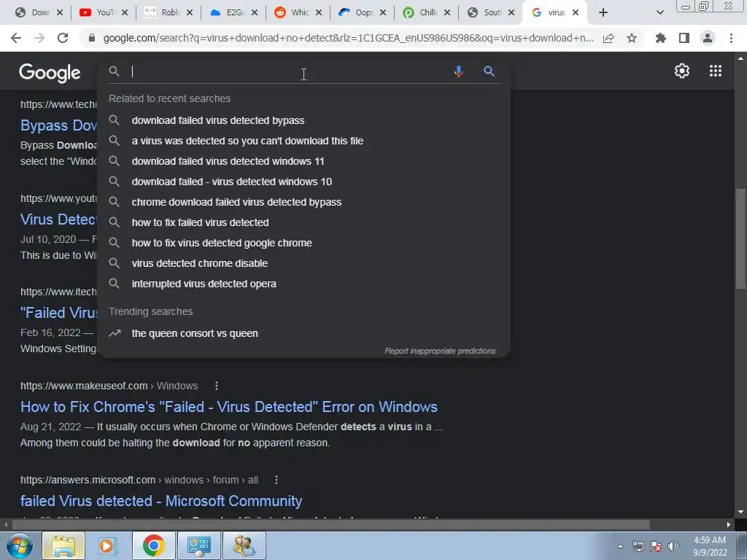Open the users/keys taskbar icon
This screenshot has width=747, height=560.
pos(244,545)
